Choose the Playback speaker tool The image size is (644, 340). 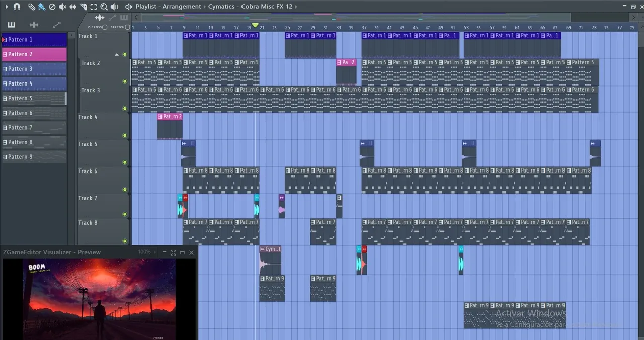[114, 7]
